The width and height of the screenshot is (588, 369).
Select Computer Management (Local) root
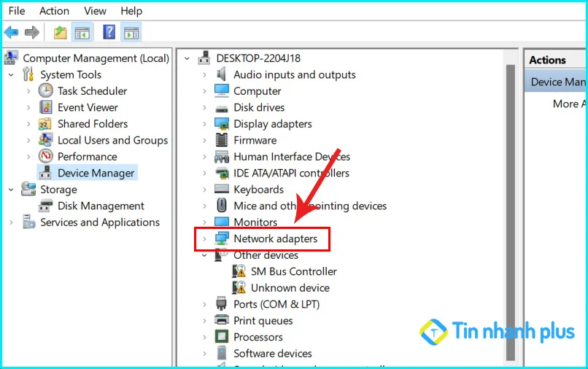pyautogui.click(x=96, y=58)
